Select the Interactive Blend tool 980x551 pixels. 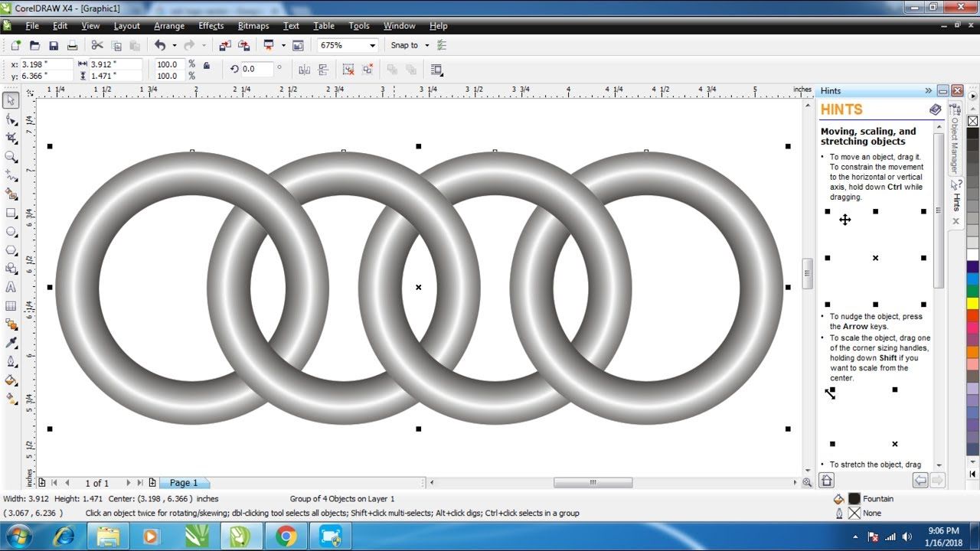(x=11, y=324)
